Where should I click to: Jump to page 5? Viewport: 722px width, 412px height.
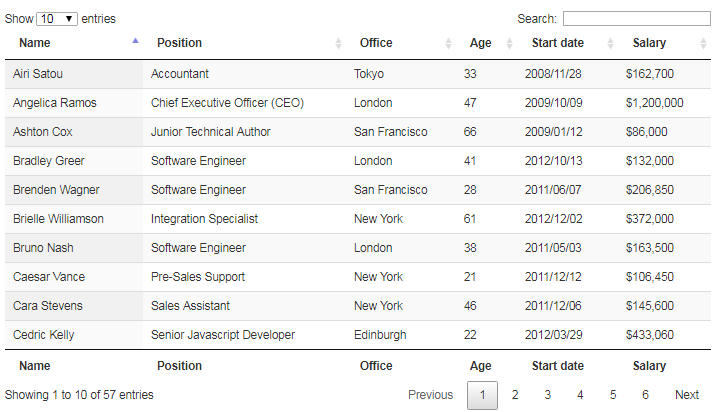click(613, 395)
